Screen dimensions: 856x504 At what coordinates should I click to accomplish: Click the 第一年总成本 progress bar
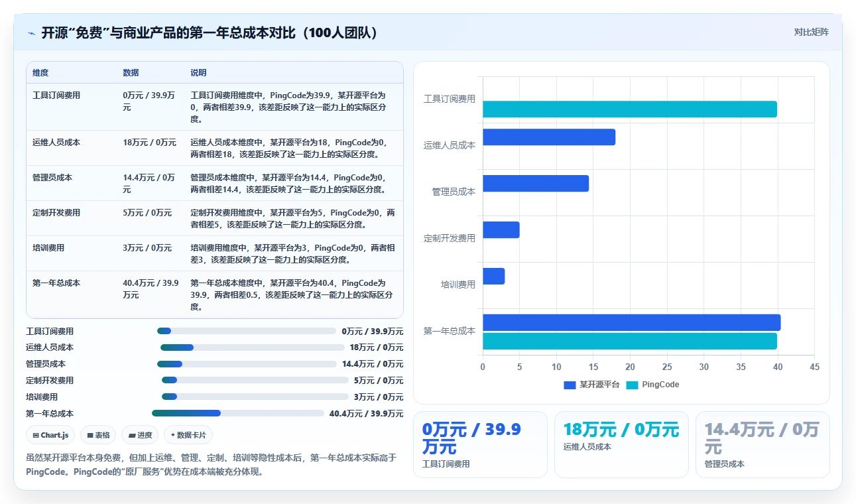tap(238, 413)
